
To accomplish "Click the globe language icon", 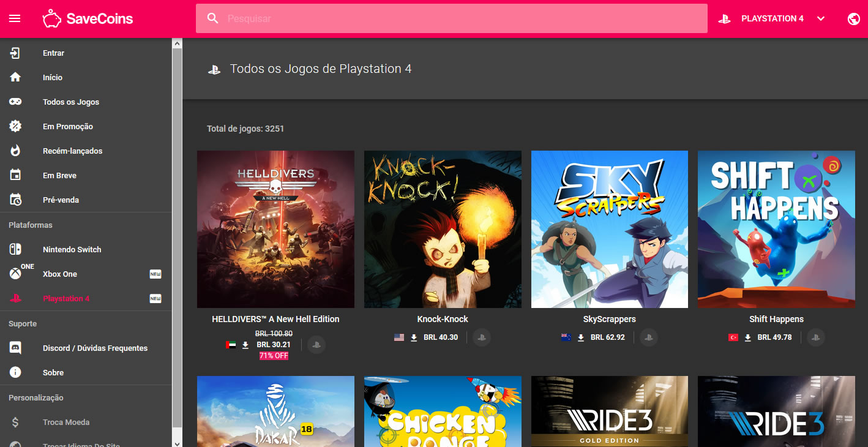I will click(854, 18).
